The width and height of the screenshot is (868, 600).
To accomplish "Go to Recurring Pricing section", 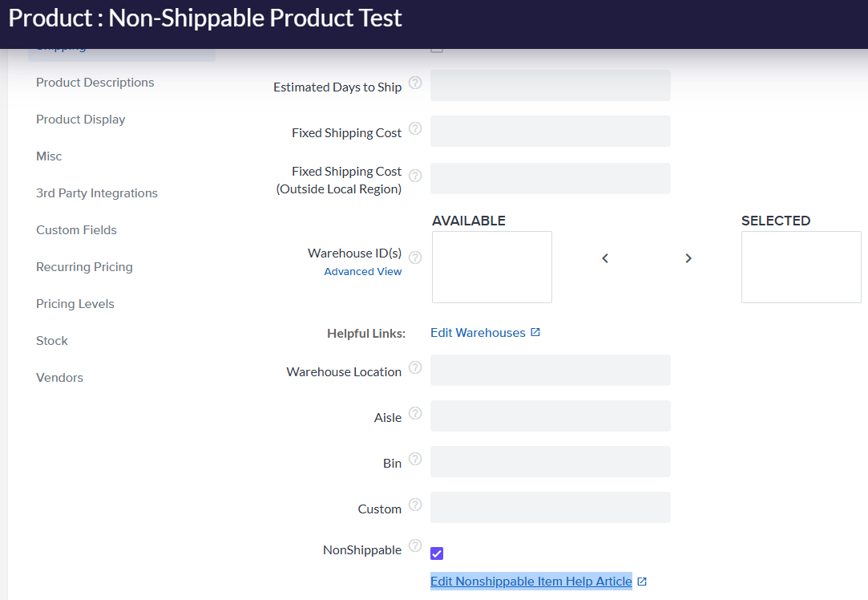I will tap(84, 267).
